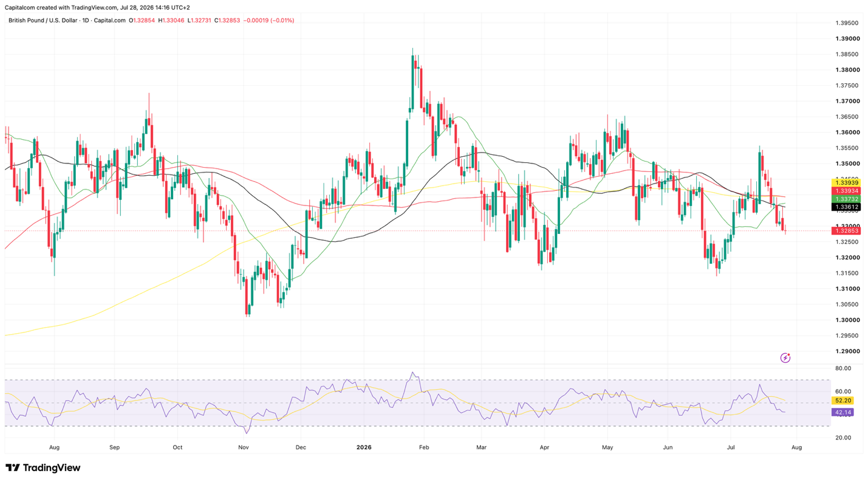Click the 1.30000 price axis label
868x482 pixels.
(x=847, y=320)
